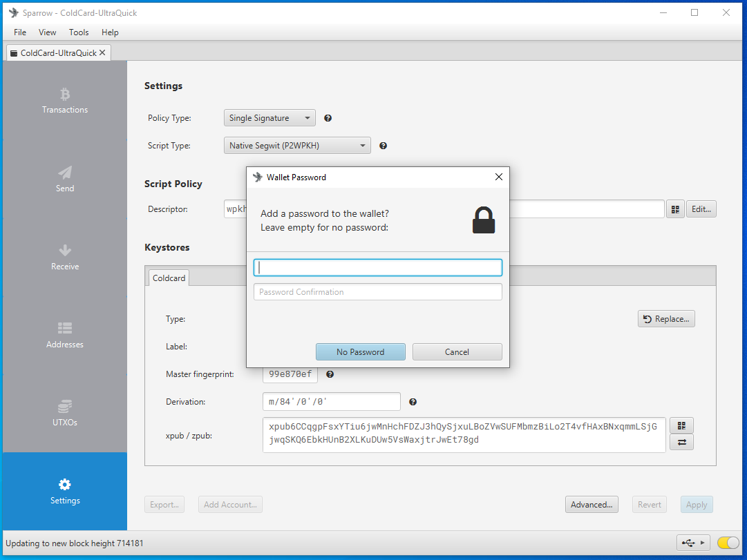Click the Derivation help icon

pyautogui.click(x=413, y=402)
